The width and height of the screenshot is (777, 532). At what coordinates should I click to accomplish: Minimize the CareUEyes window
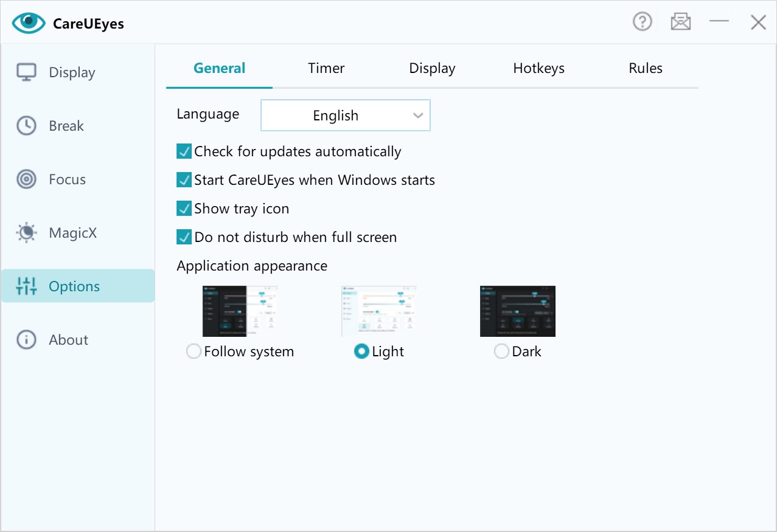click(x=719, y=22)
